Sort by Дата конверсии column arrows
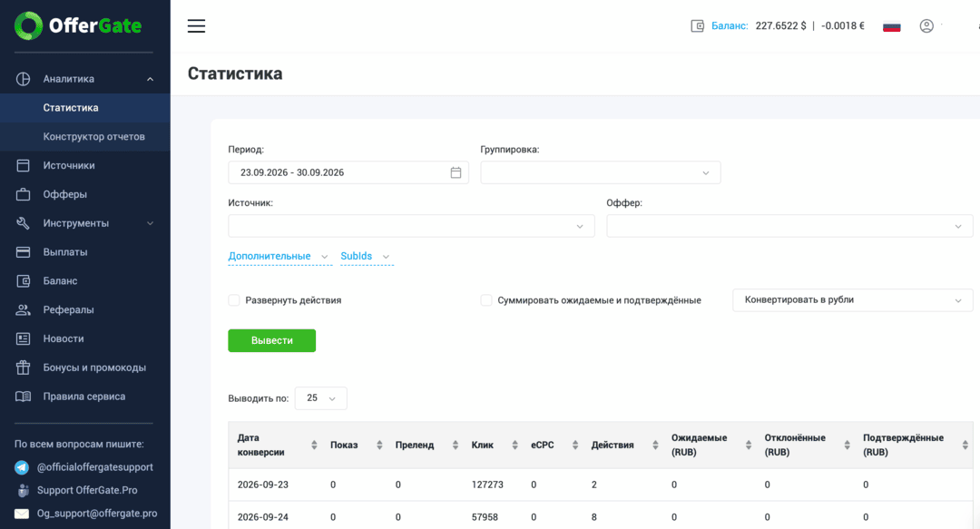Image resolution: width=980 pixels, height=529 pixels. (314, 446)
